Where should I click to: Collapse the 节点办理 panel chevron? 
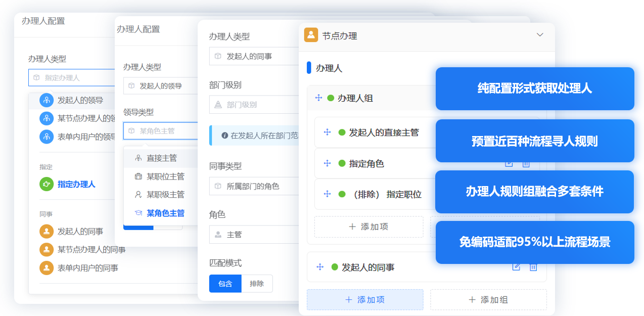[x=540, y=35]
